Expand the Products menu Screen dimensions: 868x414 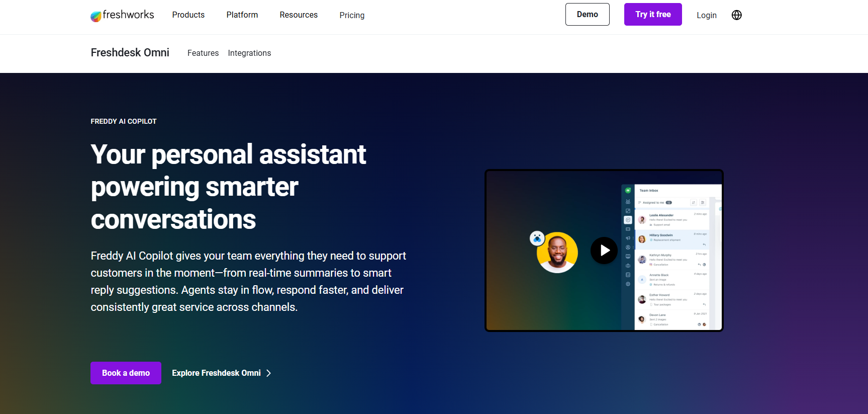(188, 15)
